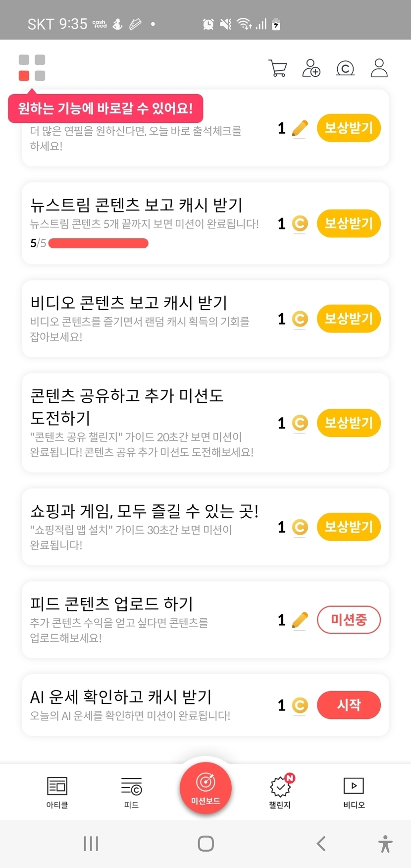Open the shopping cart
Image resolution: width=411 pixels, height=868 pixels.
click(277, 68)
